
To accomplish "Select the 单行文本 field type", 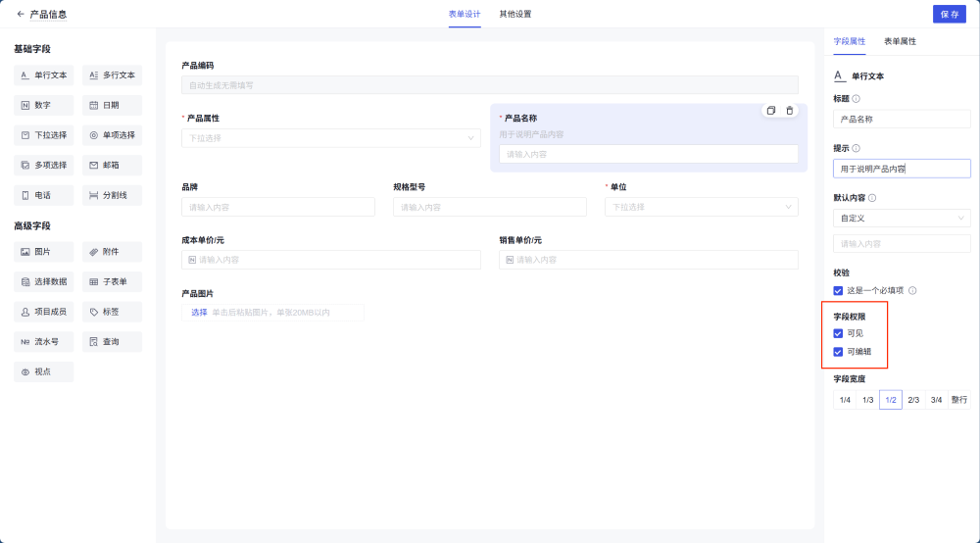I will 44,74.
